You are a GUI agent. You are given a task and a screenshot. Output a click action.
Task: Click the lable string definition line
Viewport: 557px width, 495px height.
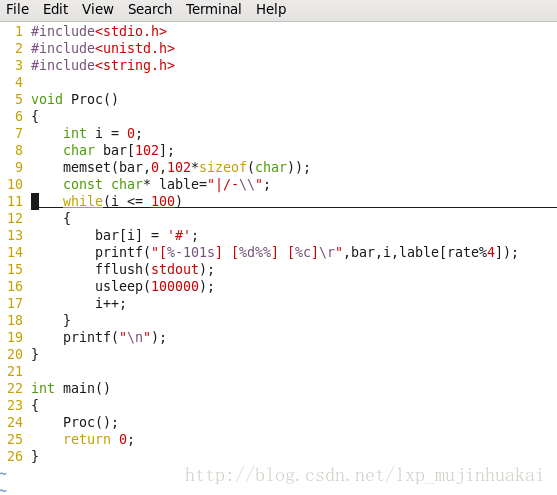(x=167, y=184)
